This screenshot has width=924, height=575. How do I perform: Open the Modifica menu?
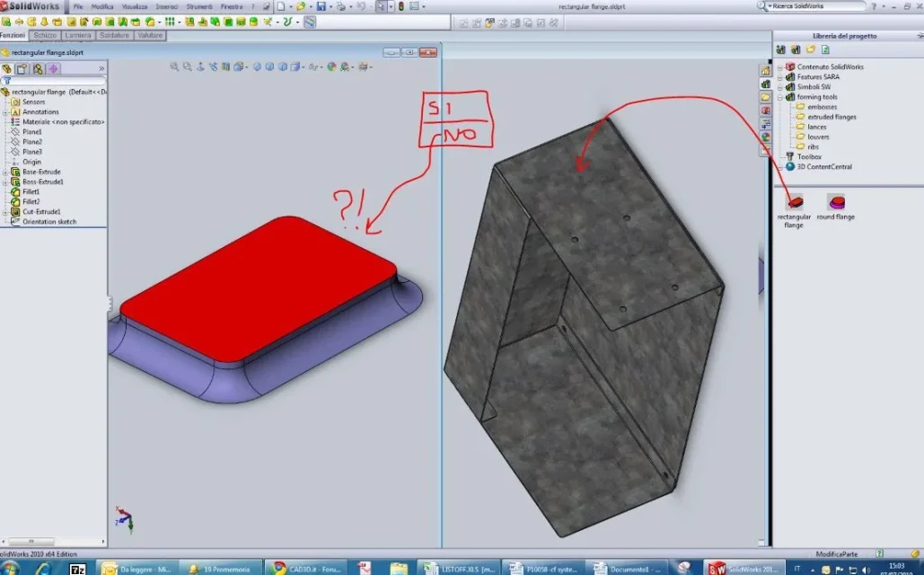(102, 6)
